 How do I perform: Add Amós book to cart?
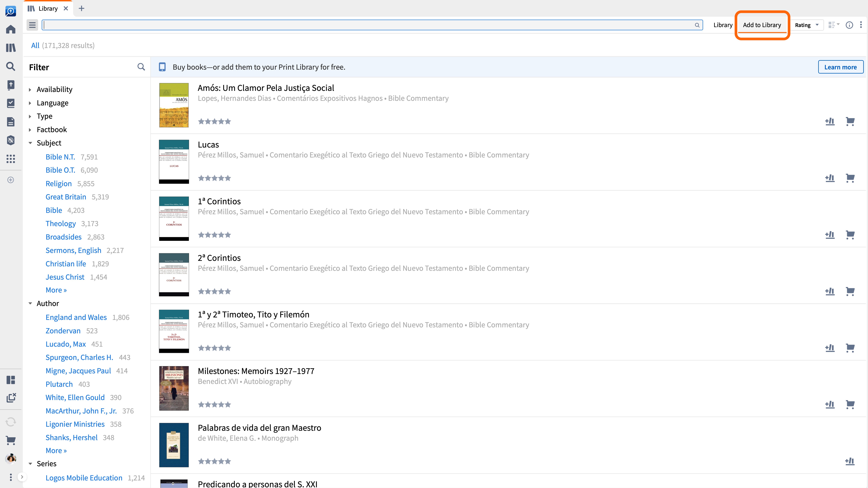coord(850,121)
